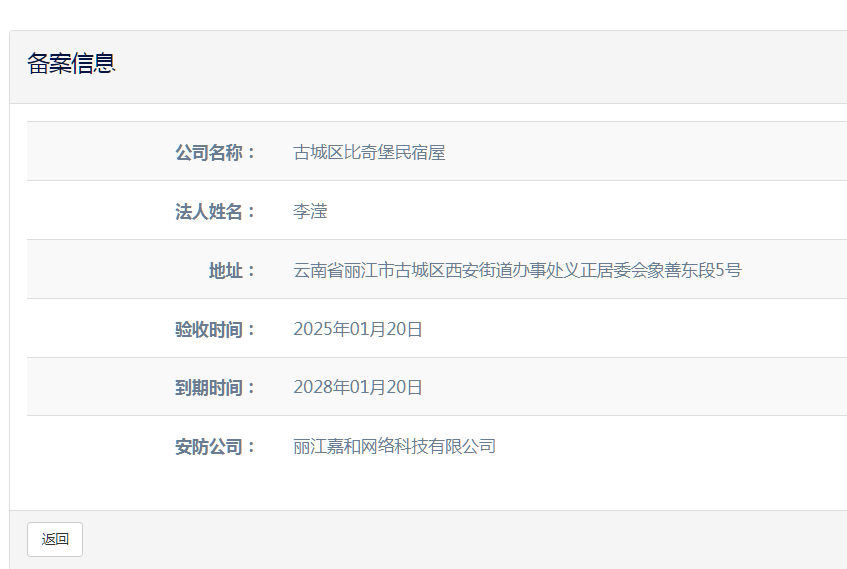Select the legal person name 李滢
Viewport: 847px width, 569px height.
(310, 211)
